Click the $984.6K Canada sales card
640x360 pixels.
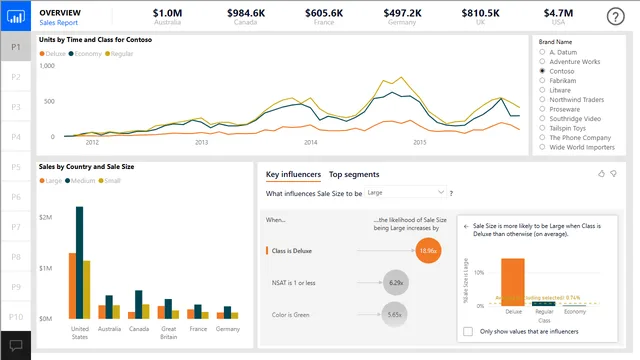(246, 17)
